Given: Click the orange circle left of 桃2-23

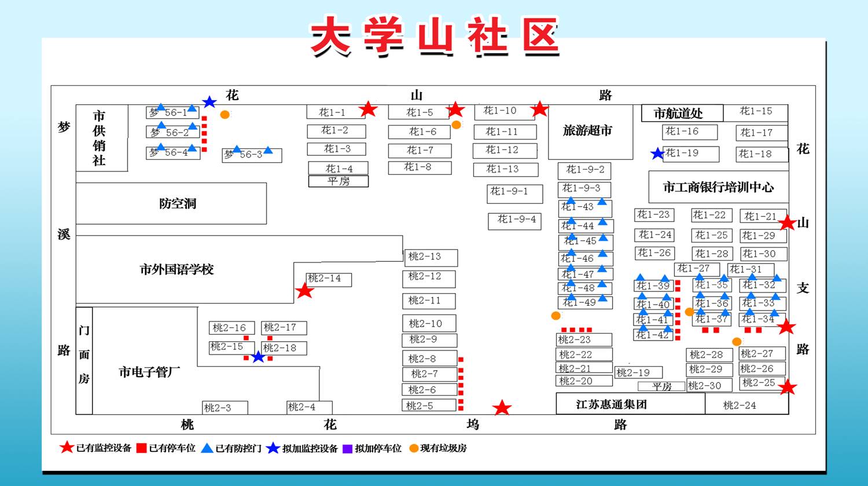Looking at the screenshot, I should point(556,316).
